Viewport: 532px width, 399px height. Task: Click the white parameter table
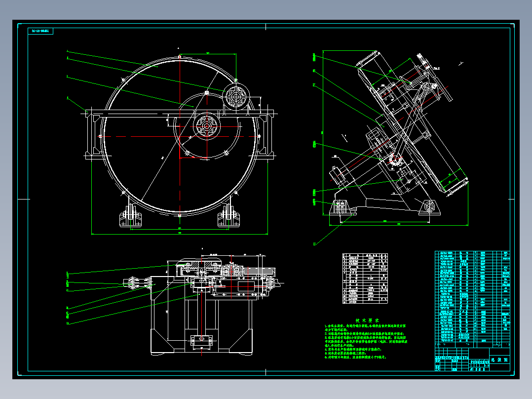click(365, 278)
